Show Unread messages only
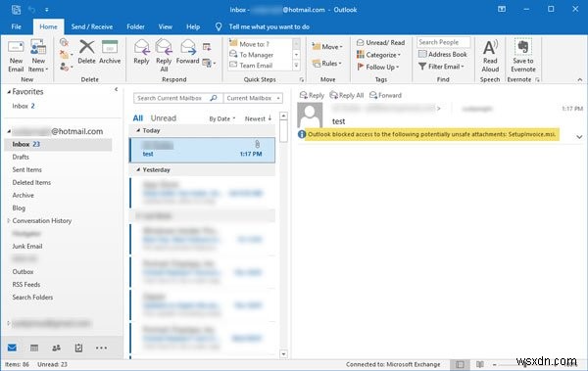This screenshot has height=371, width=588. point(163,118)
